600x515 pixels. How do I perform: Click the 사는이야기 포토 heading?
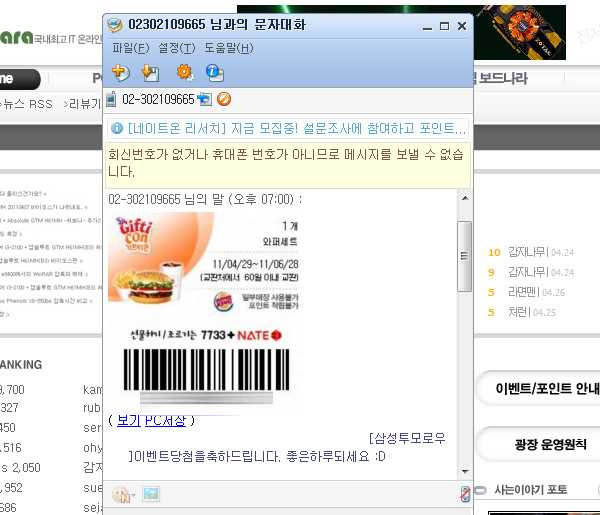tap(530, 490)
